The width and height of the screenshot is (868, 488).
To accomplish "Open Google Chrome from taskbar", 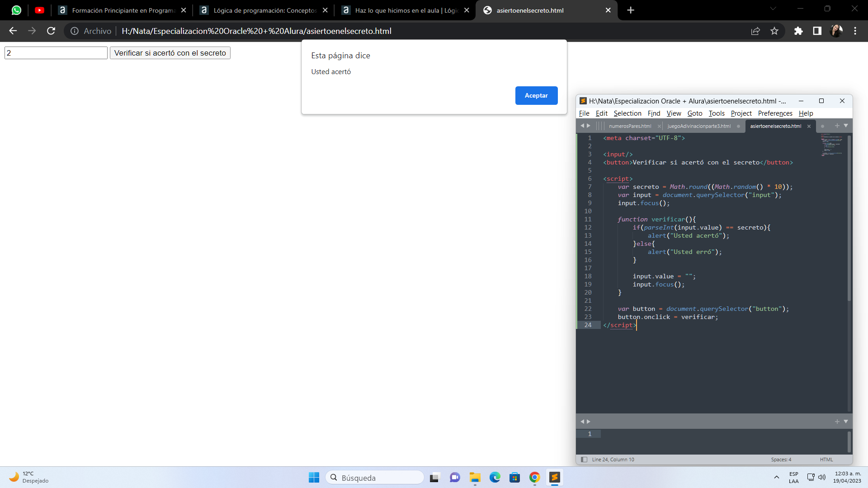I will pyautogui.click(x=534, y=478).
